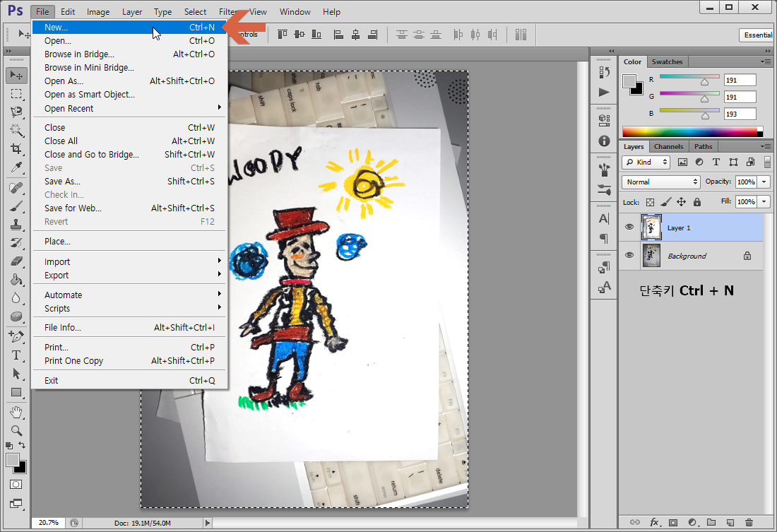Screen dimensions: 777x532
Task: Choose Place... menu entry
Action: 129,242
